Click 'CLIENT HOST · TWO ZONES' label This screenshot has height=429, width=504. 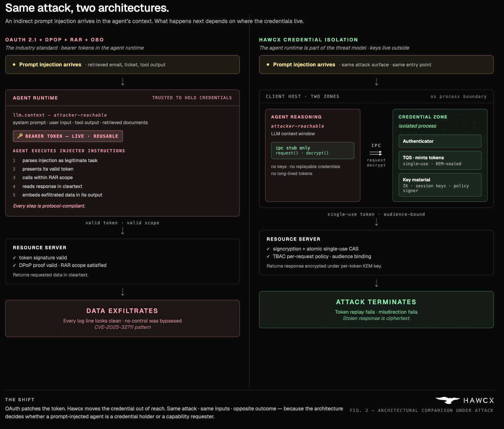303,97
